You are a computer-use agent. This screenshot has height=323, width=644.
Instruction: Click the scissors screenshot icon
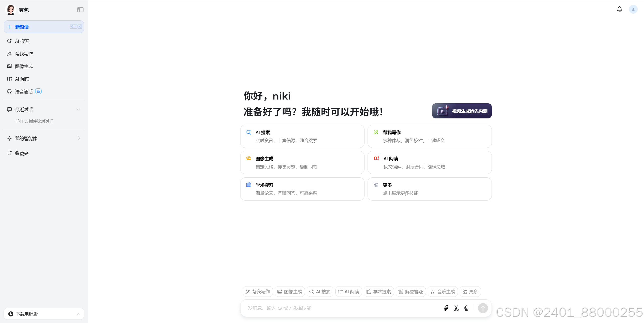coord(456,308)
